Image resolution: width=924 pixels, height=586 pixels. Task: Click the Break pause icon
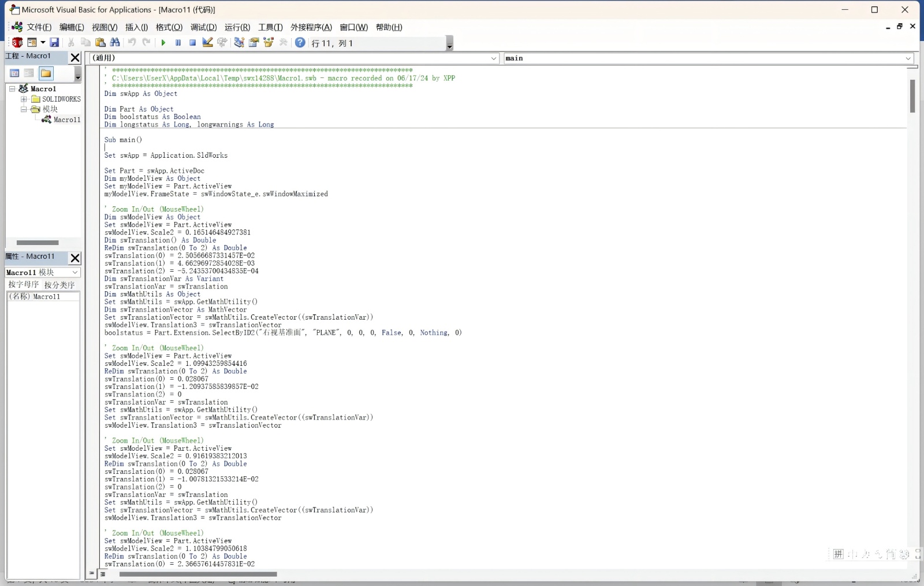[178, 42]
